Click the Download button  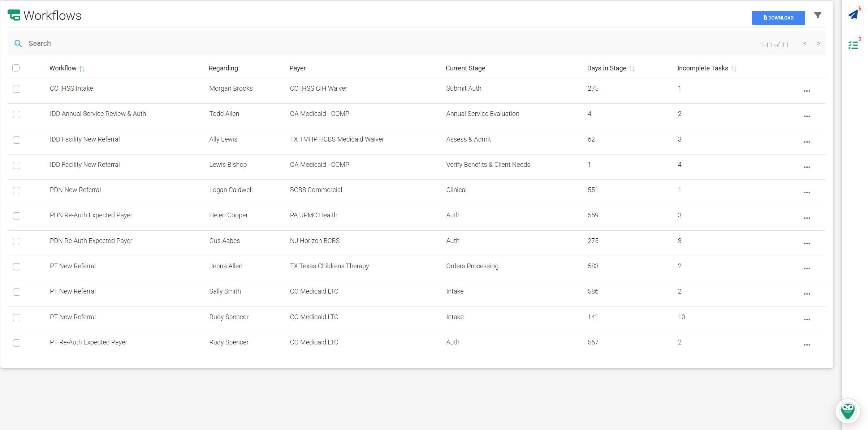pos(778,18)
